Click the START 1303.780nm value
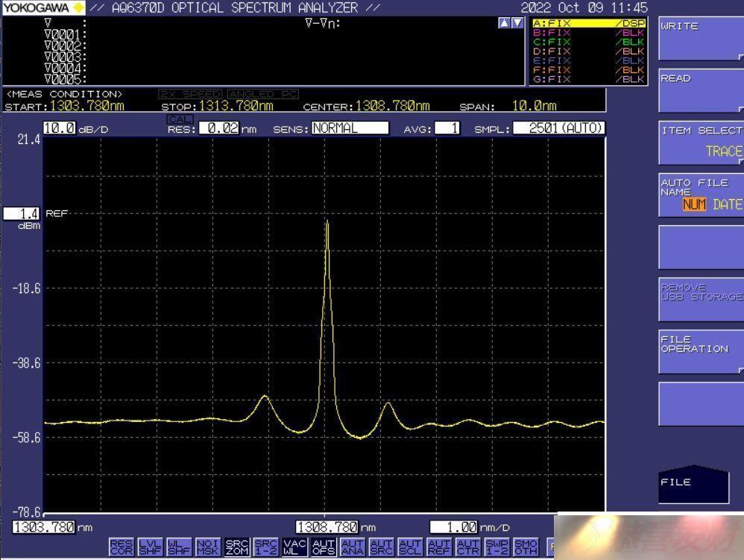Viewport: 744px width, 560px height. [86, 106]
